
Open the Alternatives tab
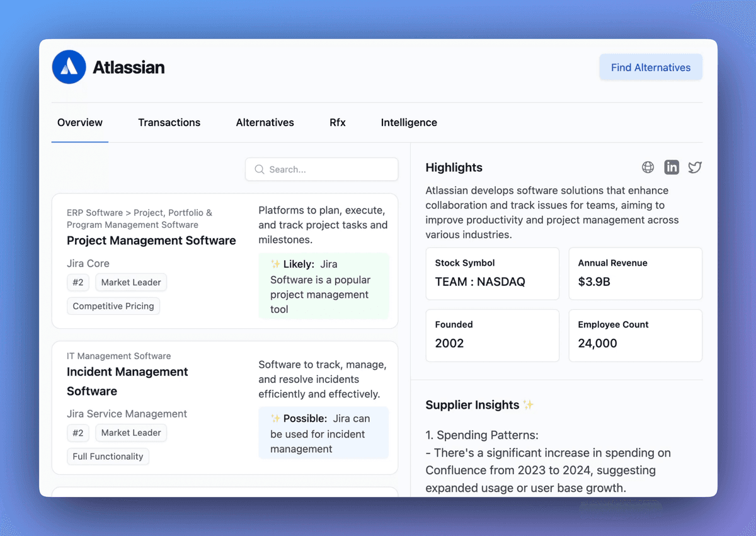(265, 122)
